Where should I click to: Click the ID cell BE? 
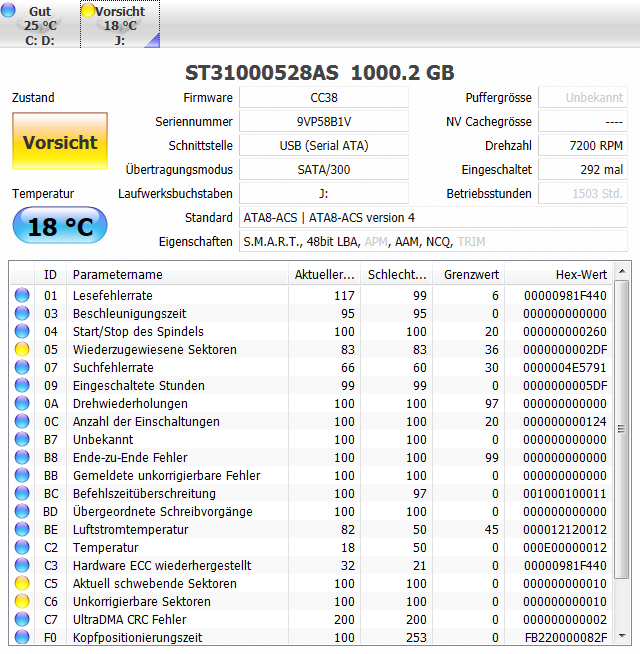51,529
